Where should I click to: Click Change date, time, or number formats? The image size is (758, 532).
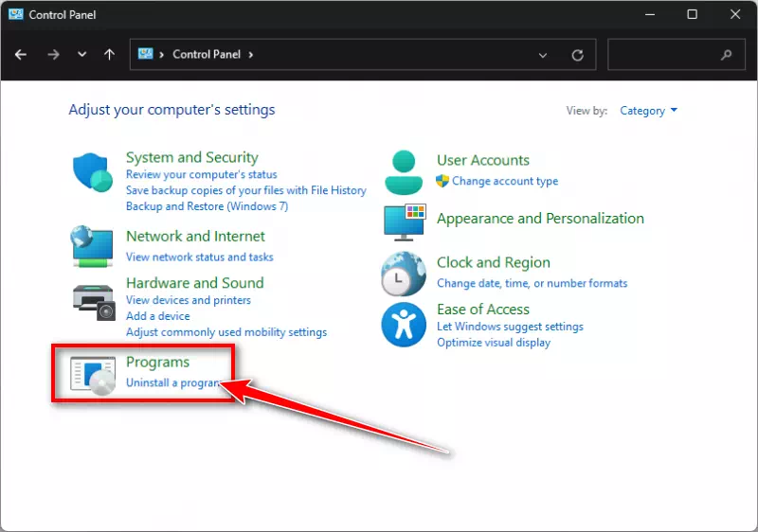[532, 283]
